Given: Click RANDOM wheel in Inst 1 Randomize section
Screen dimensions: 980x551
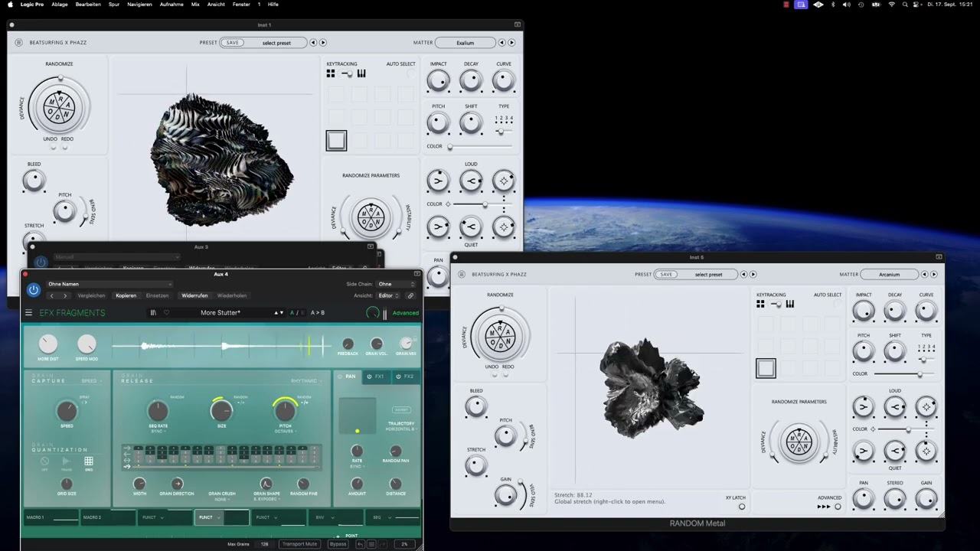Looking at the screenshot, I should (59, 106).
